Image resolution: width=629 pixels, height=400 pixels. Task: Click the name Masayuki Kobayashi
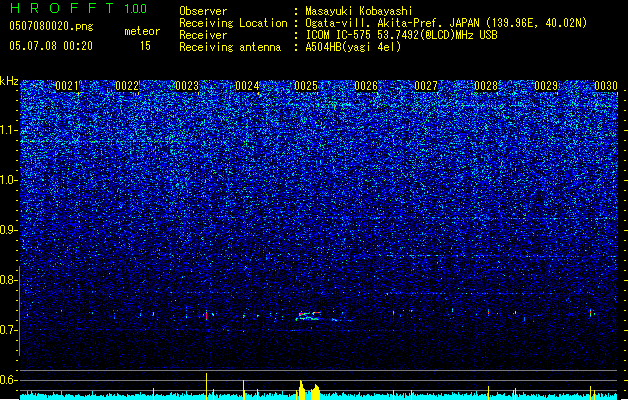coord(358,11)
